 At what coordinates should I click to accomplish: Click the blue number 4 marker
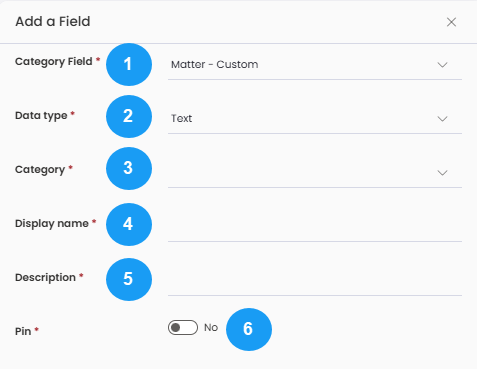[x=129, y=224]
